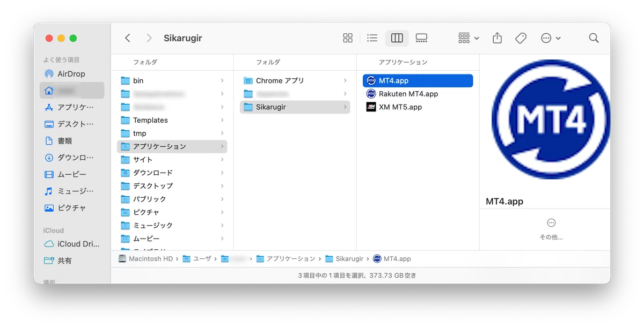644x328 pixels.
Task: Click アプリケーション in path bar
Action: (286, 259)
